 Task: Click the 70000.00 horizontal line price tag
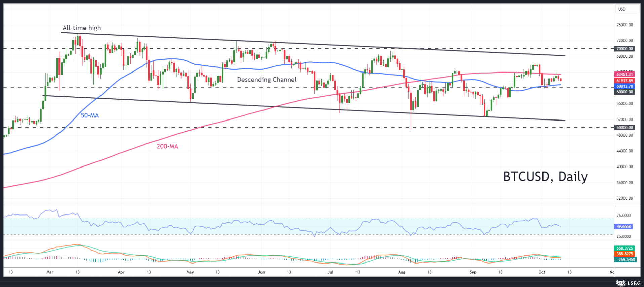[625, 49]
